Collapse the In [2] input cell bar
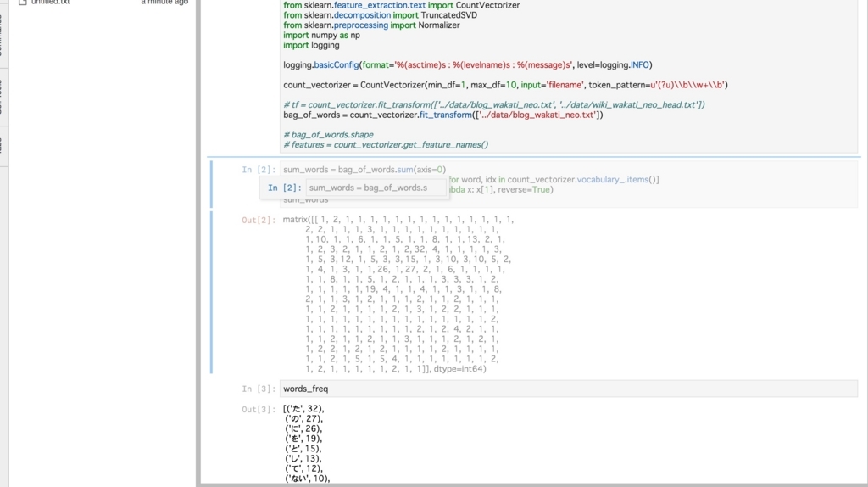Image resolution: width=868 pixels, height=487 pixels. click(x=211, y=184)
